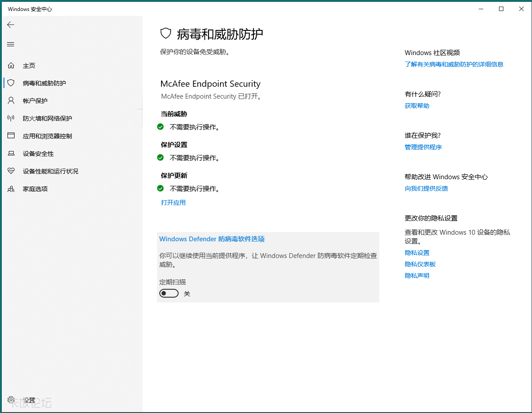Click the back arrow icon

[x=11, y=25]
